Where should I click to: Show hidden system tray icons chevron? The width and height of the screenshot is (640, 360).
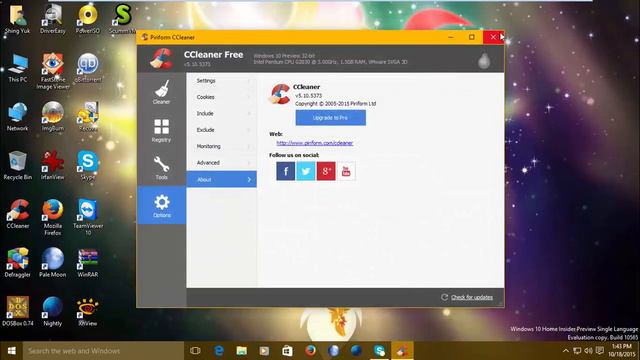pos(566,351)
